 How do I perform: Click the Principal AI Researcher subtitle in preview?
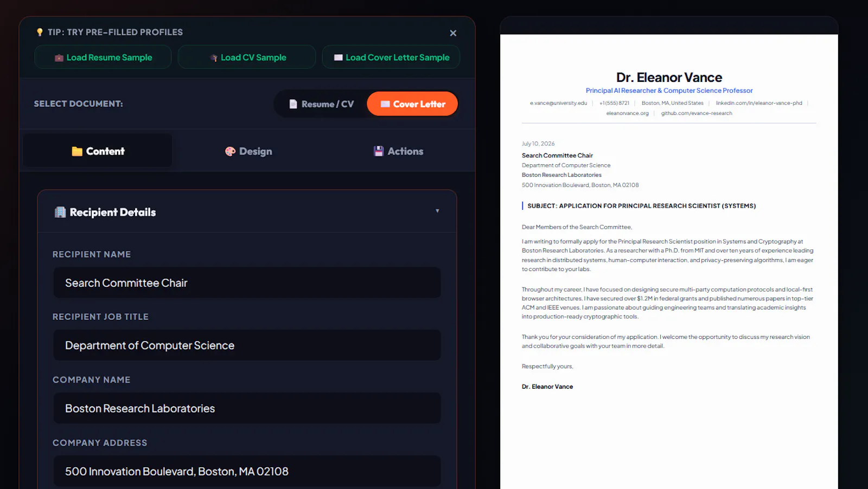pyautogui.click(x=669, y=91)
